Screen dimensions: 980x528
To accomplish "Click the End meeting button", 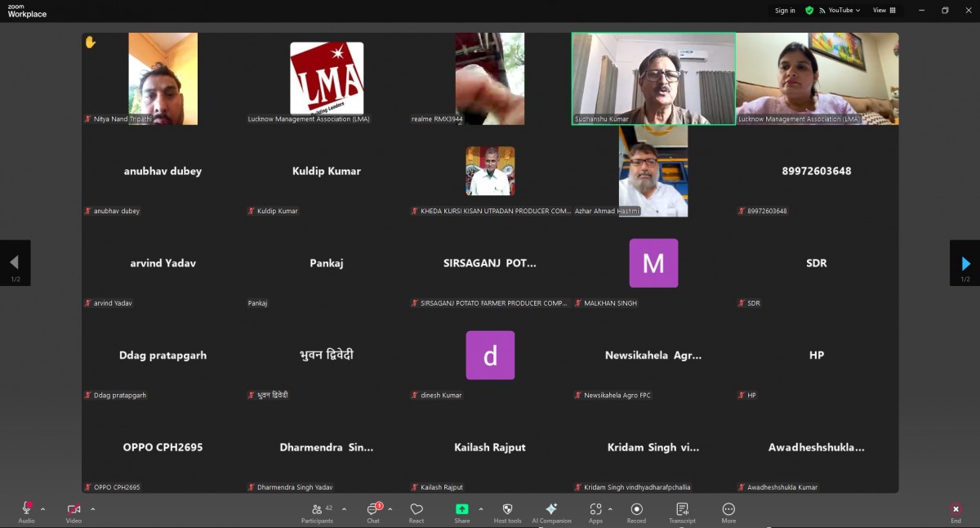I will (x=955, y=512).
